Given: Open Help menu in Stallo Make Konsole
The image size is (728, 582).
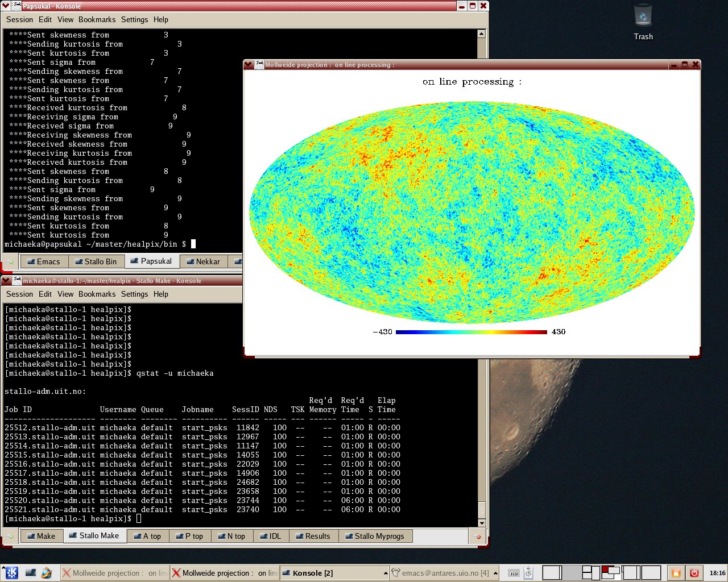Looking at the screenshot, I should point(161,294).
